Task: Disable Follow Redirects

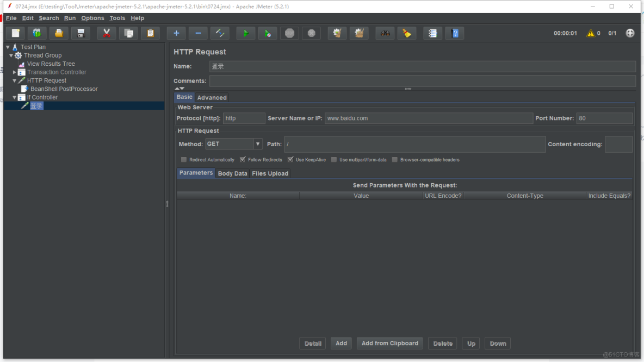Action: pos(243,159)
